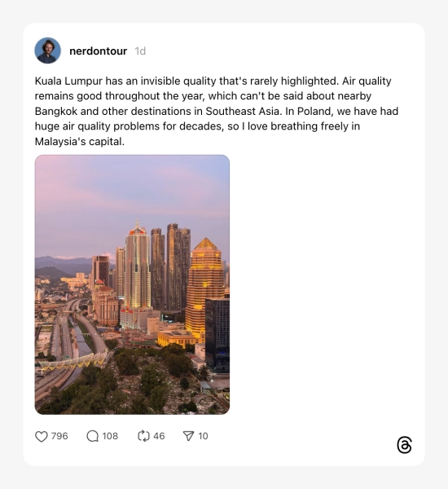This screenshot has width=448, height=489.
Task: Click the dark glass building in photo
Action: [x=217, y=333]
